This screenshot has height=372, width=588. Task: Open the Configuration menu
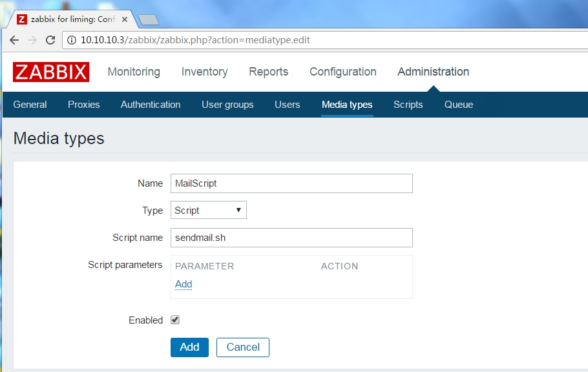[342, 72]
